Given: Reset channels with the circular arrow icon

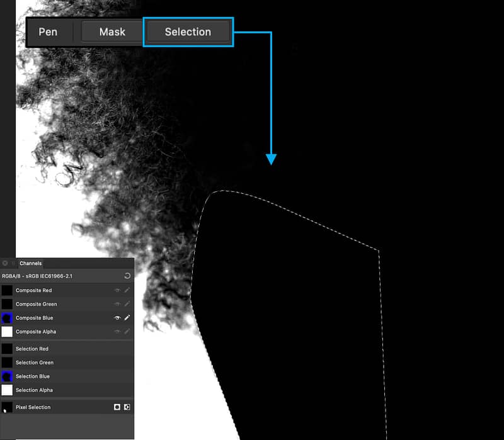Looking at the screenshot, I should pos(127,276).
